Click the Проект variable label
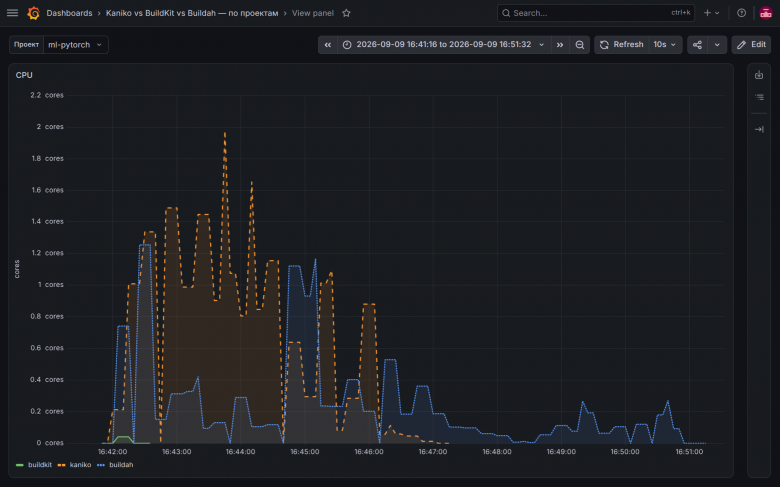Screen dimensions: 780x487 (26, 45)
